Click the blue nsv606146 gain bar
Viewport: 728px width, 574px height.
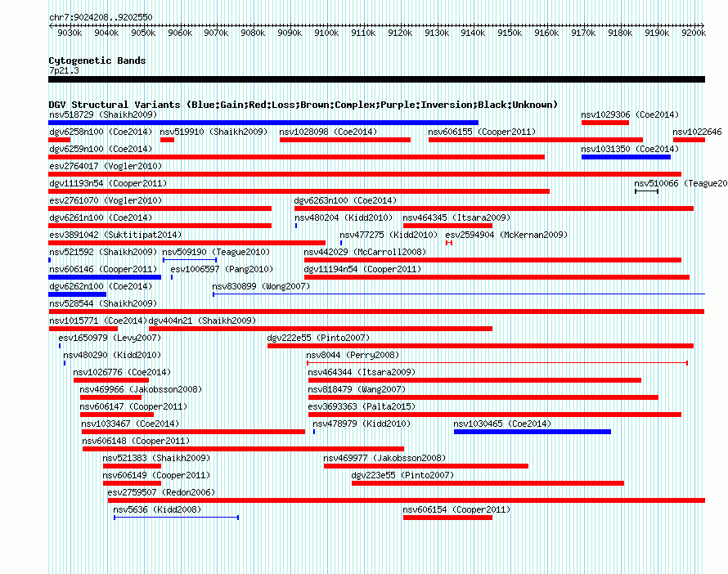(x=105, y=277)
